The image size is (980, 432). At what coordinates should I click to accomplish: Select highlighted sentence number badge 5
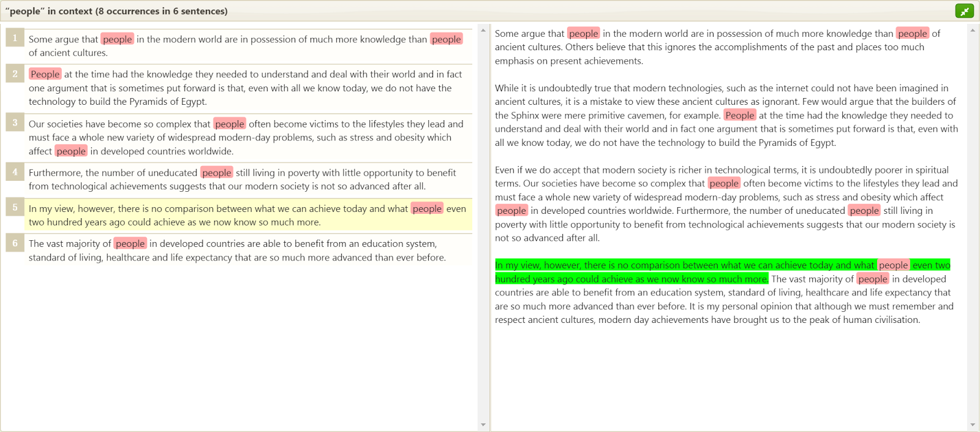(x=15, y=207)
